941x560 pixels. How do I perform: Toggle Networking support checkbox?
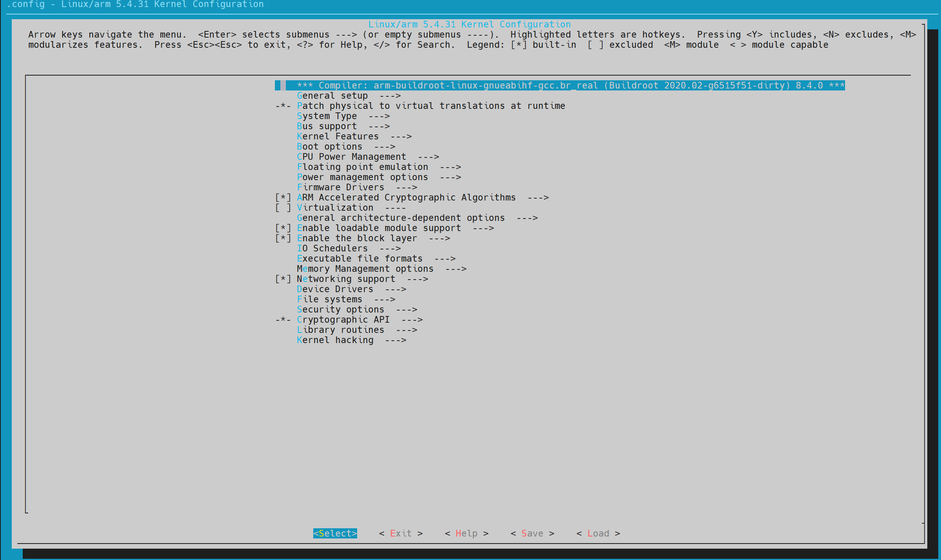(x=283, y=279)
